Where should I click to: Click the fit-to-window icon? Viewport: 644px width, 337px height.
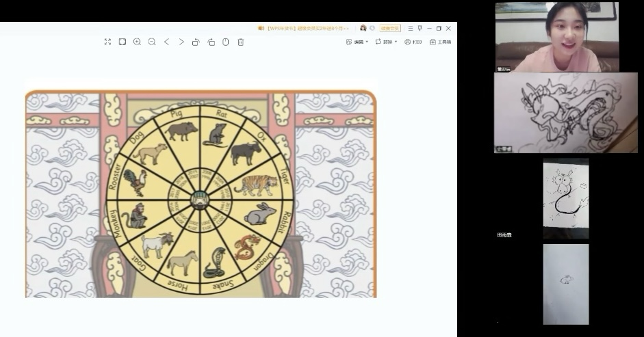pos(122,42)
